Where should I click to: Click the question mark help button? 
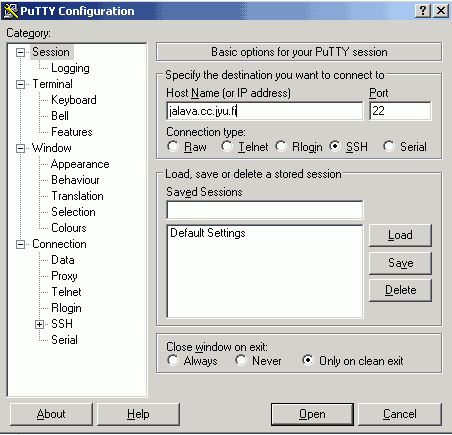click(x=423, y=11)
